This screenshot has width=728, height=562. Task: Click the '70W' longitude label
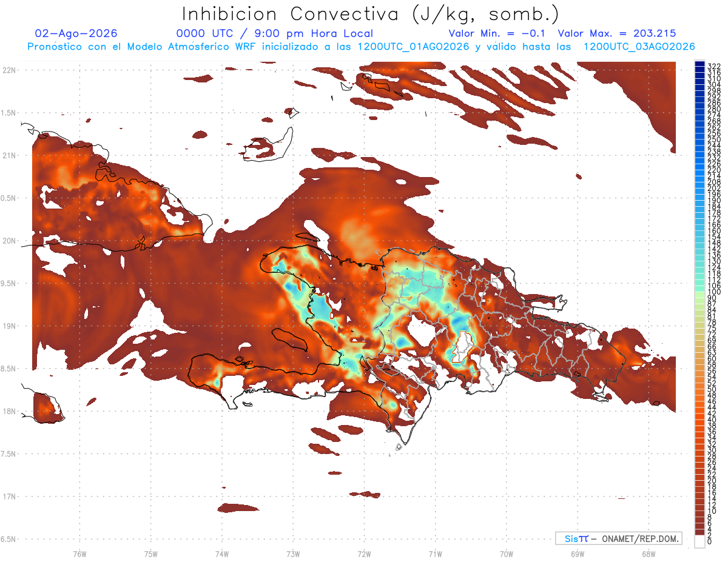507,554
